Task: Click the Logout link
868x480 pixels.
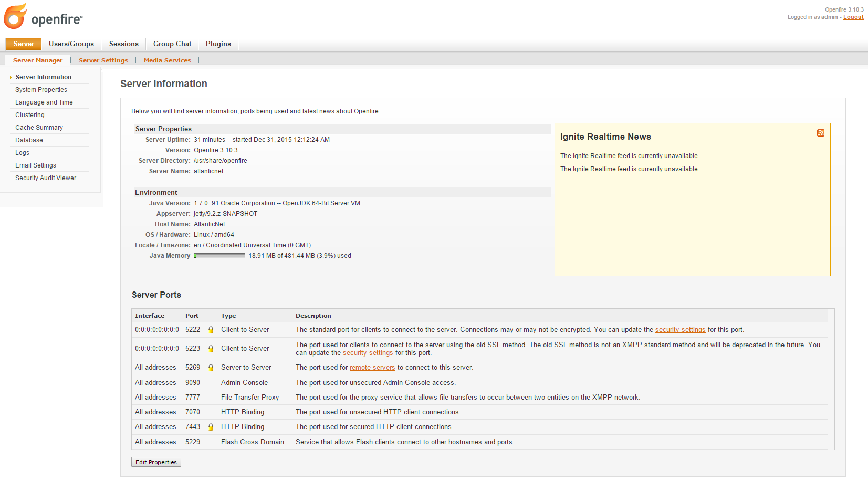Action: (x=853, y=17)
